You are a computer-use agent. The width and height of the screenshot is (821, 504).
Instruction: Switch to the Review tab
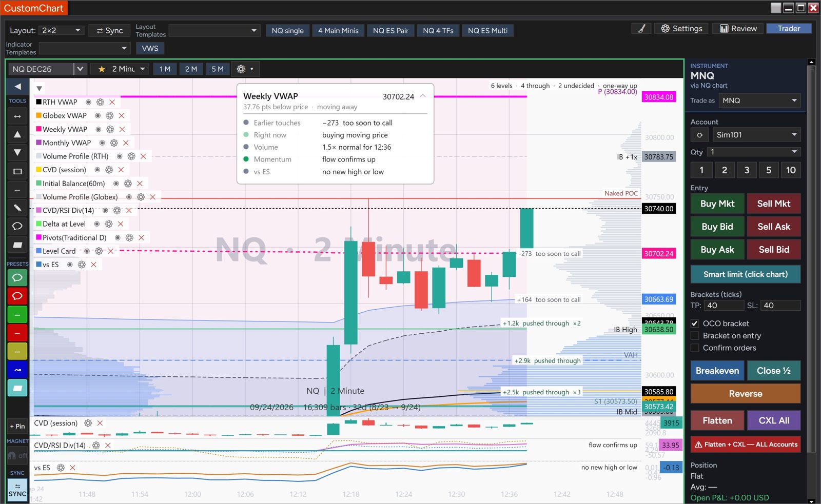(738, 29)
